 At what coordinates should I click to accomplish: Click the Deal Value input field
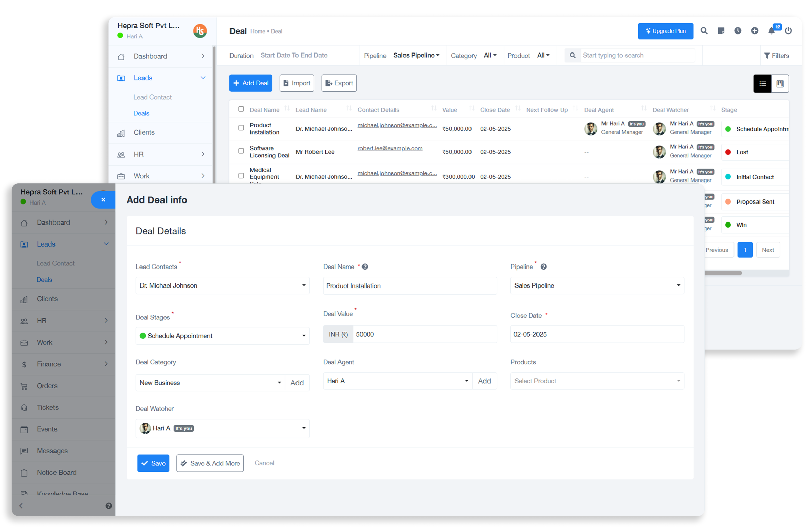coord(424,334)
